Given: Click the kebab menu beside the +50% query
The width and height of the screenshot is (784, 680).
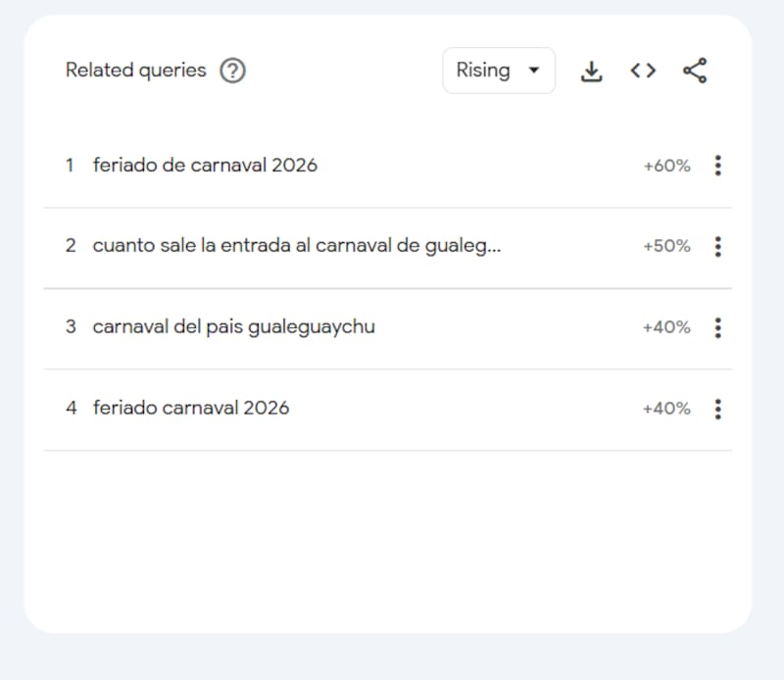Looking at the screenshot, I should [x=718, y=246].
